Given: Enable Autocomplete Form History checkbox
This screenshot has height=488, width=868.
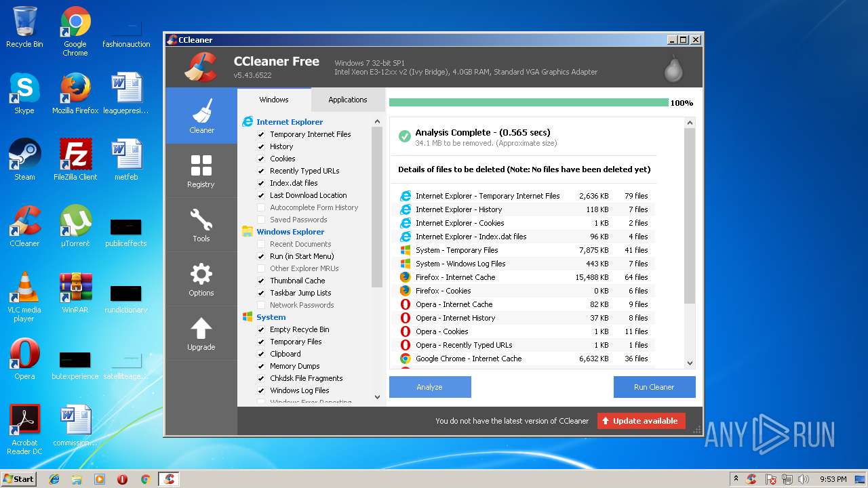Looking at the screenshot, I should click(261, 207).
